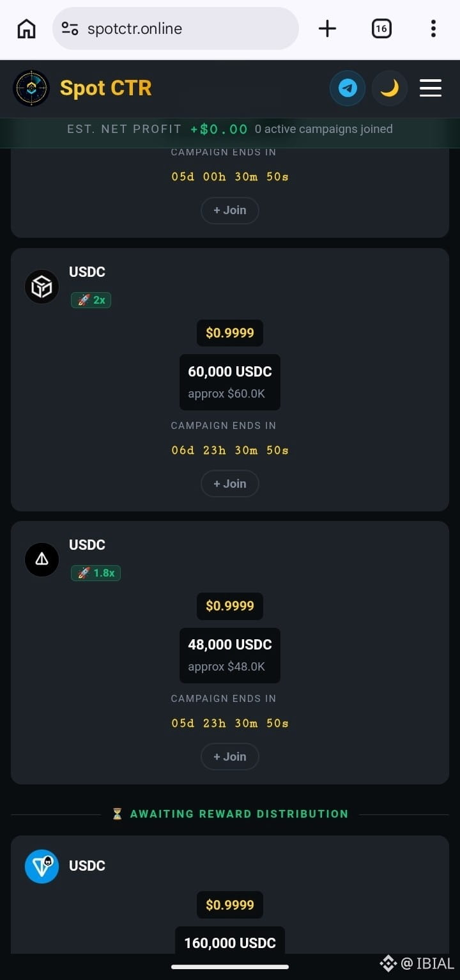Open the Telegram channel icon
This screenshot has width=460, height=980.
tap(348, 88)
